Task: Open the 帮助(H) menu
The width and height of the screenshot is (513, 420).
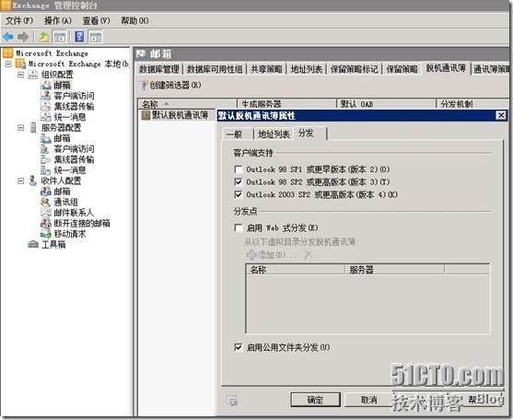Action: click(134, 20)
